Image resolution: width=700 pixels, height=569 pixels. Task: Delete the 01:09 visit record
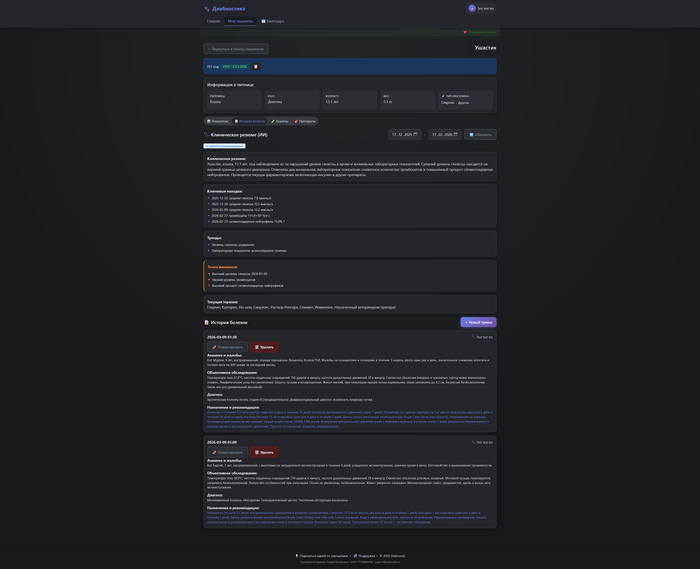point(265,452)
